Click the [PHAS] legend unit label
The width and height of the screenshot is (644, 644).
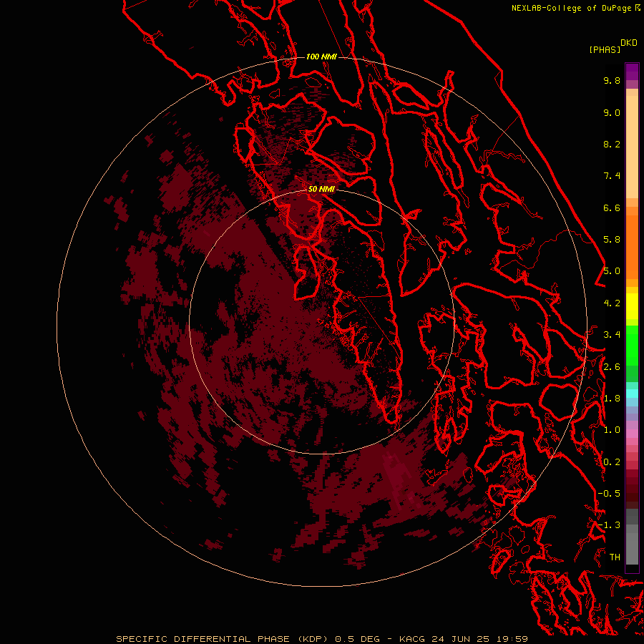coord(605,49)
